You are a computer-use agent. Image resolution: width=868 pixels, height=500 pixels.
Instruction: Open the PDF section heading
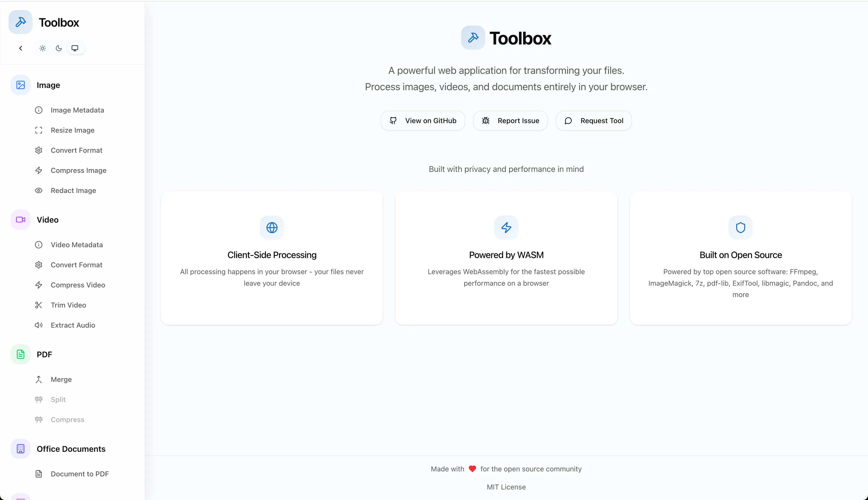pyautogui.click(x=44, y=354)
